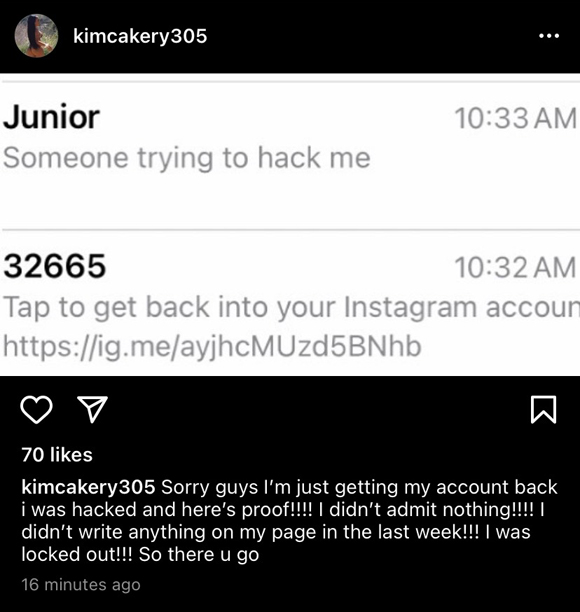Tap the kimcakery305 username in header
580x612 pixels.
pyautogui.click(x=140, y=36)
